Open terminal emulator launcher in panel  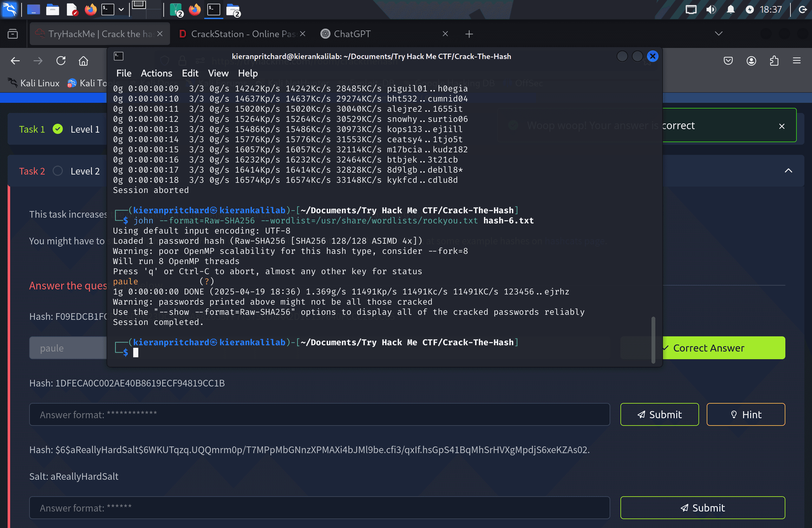(108, 10)
